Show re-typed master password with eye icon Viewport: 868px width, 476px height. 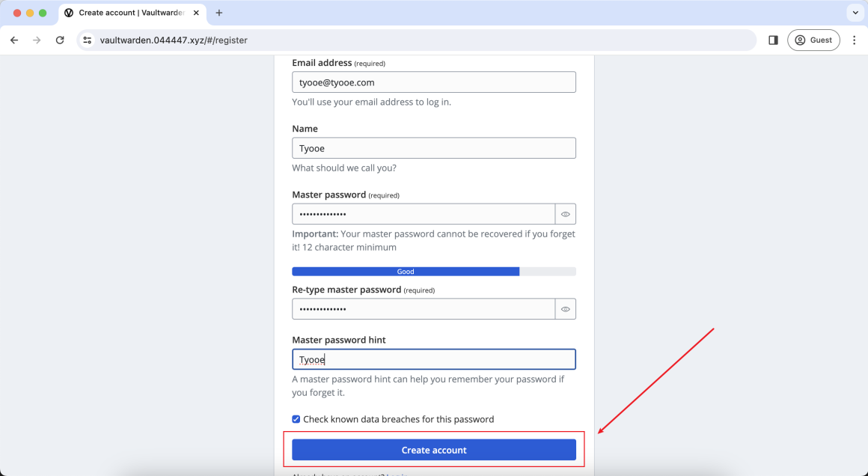coord(566,309)
